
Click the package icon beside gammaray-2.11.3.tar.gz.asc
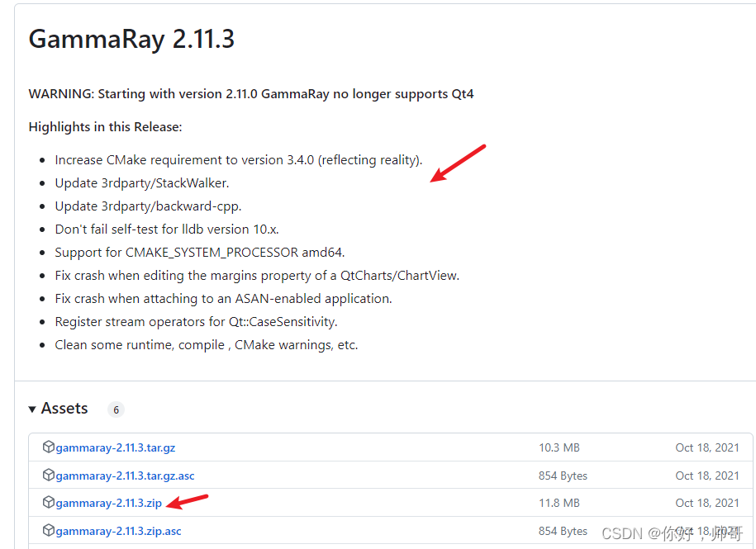[49, 475]
